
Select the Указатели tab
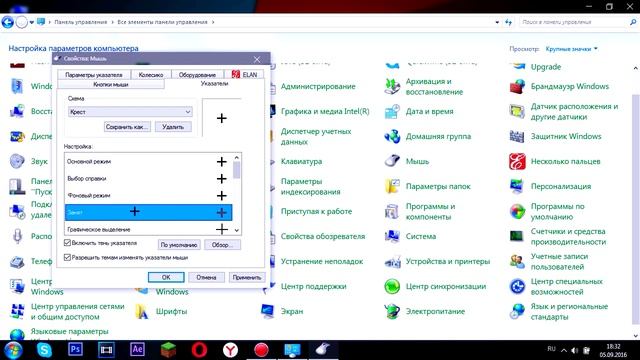click(215, 84)
